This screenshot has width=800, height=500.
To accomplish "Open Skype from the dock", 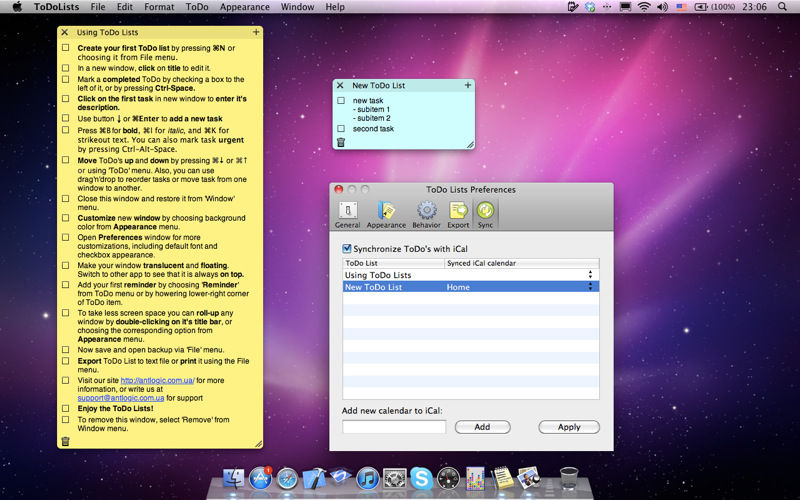I will (421, 479).
